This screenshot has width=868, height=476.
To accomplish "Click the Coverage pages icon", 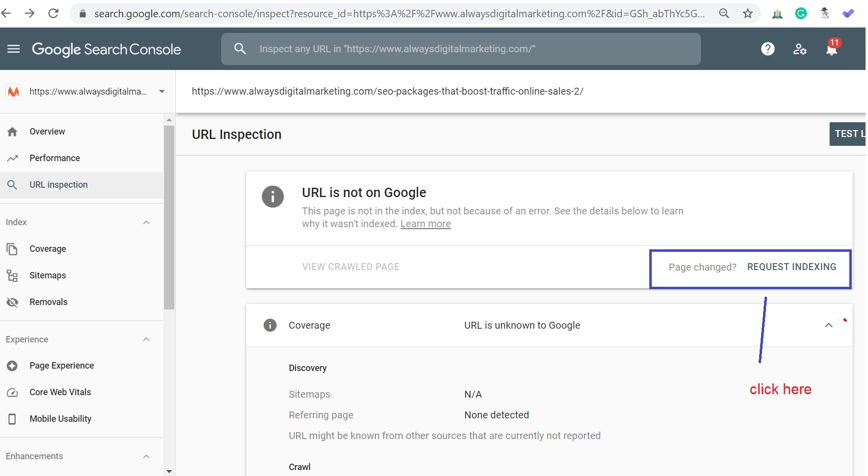I will click(12, 249).
